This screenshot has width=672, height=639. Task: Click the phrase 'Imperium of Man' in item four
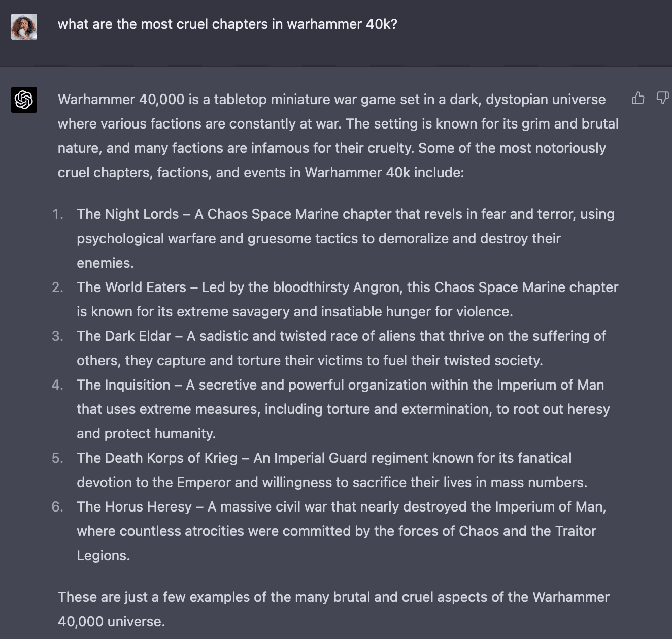click(x=550, y=385)
